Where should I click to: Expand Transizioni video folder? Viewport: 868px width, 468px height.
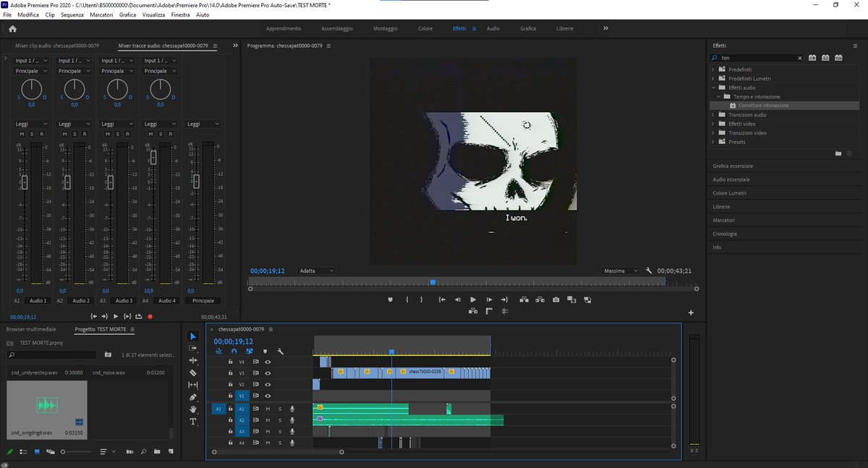pos(713,132)
